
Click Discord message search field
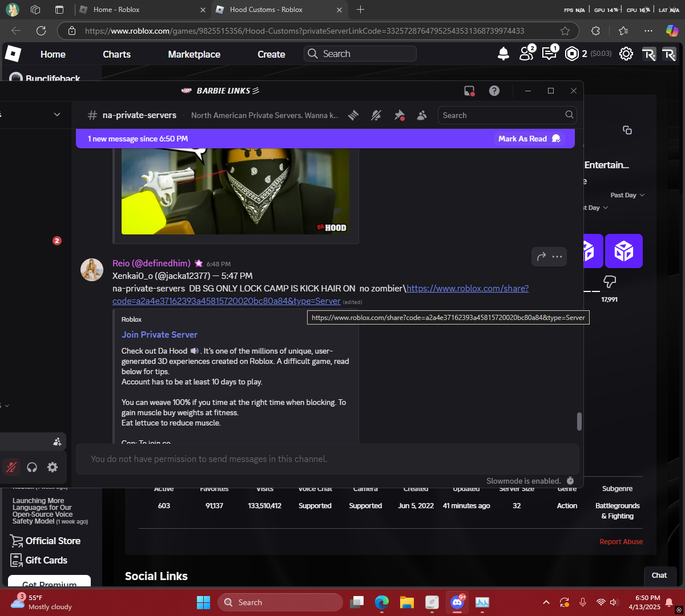[507, 115]
